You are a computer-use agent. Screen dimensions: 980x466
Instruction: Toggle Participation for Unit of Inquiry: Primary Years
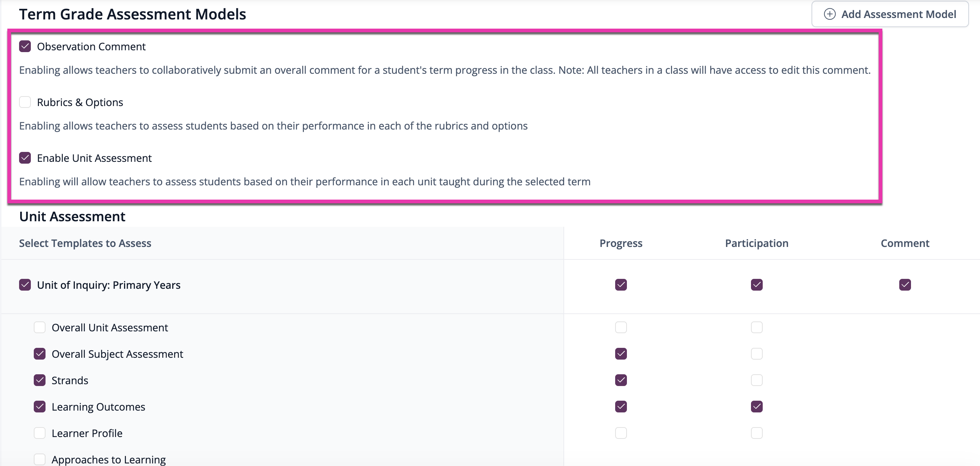point(757,284)
